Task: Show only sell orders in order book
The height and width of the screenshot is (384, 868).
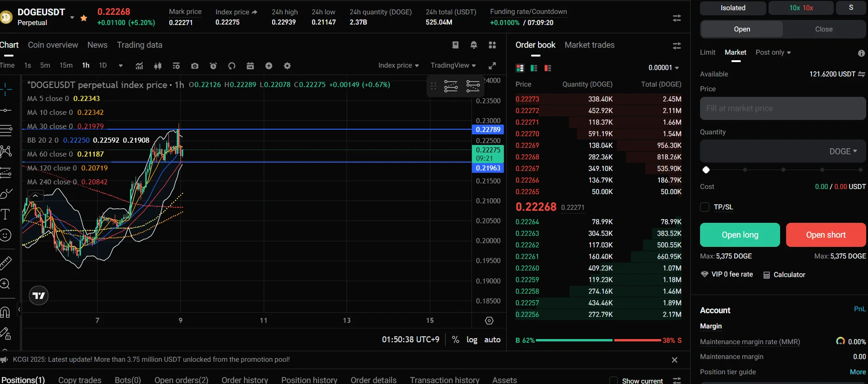Action: pos(548,68)
